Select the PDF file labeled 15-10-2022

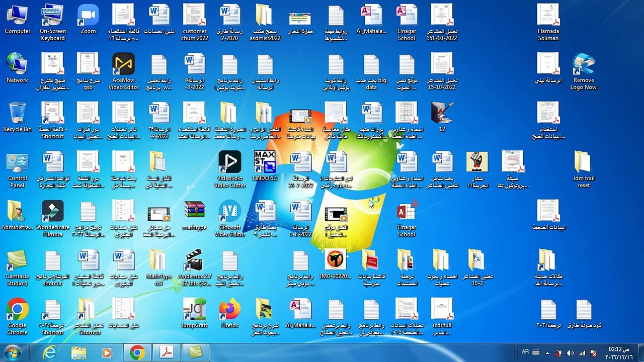[442, 71]
